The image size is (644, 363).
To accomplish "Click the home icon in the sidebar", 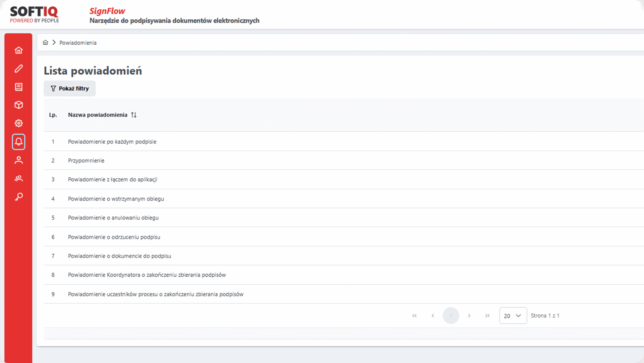I will 19,50.
